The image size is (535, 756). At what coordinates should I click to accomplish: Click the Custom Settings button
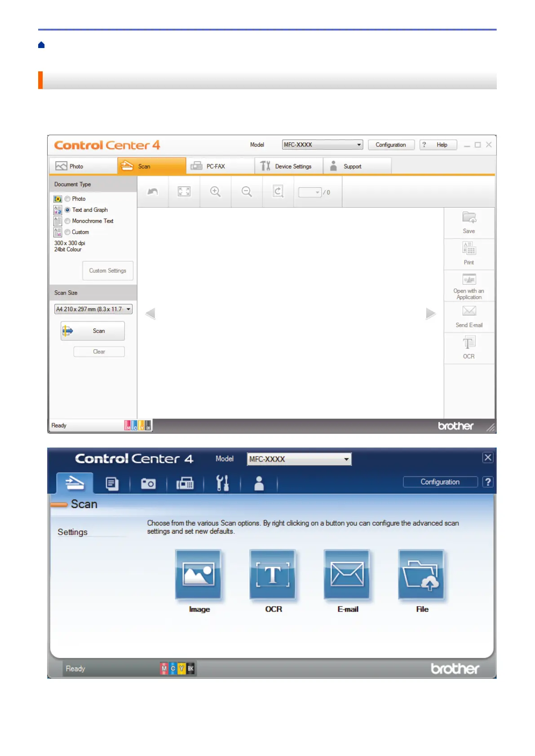tap(108, 271)
